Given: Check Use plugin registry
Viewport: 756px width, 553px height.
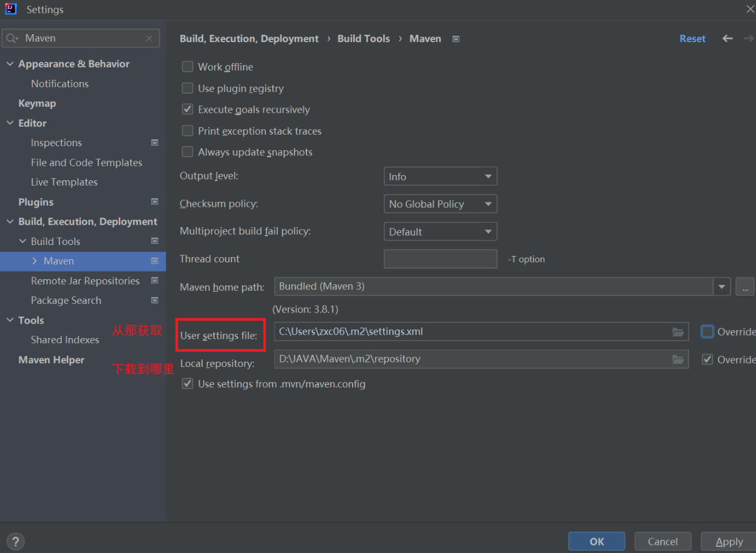Looking at the screenshot, I should coord(187,88).
